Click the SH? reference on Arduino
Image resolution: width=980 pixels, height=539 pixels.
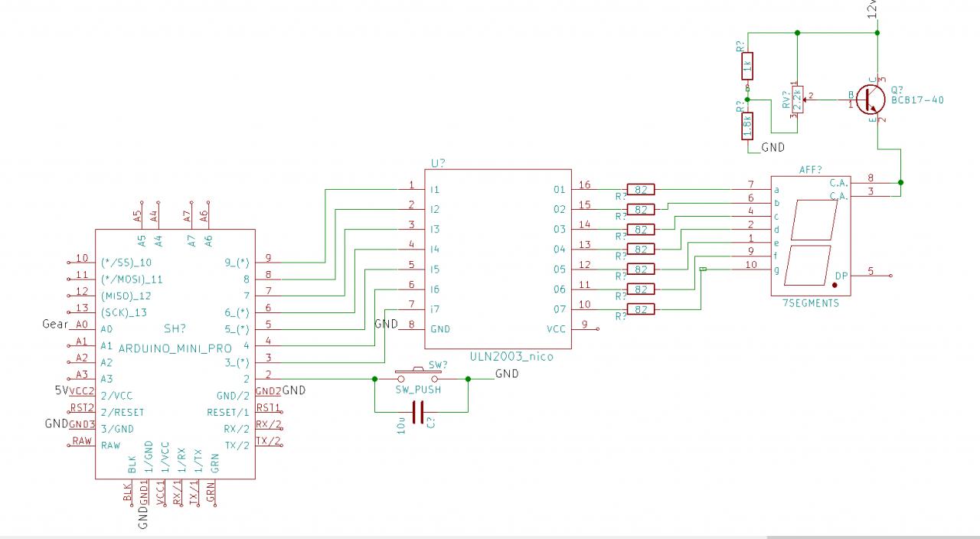[x=176, y=328]
